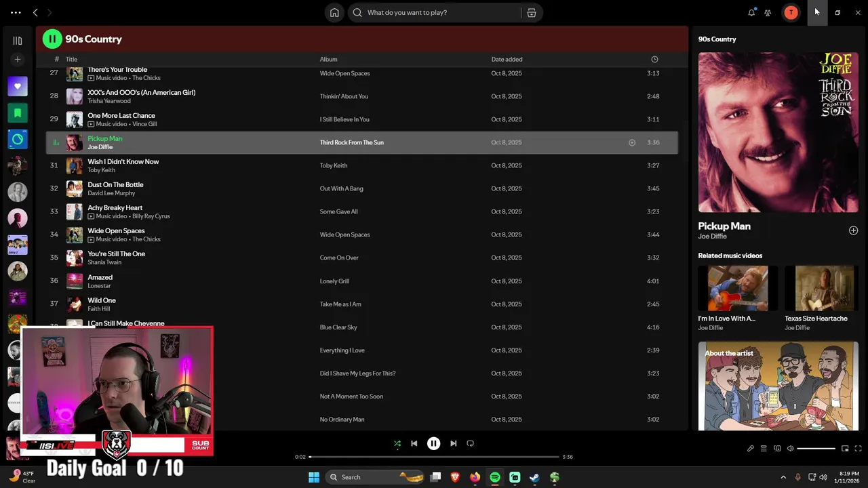Seek on the song progress bar
This screenshot has height=488, width=868.
tap(434, 457)
